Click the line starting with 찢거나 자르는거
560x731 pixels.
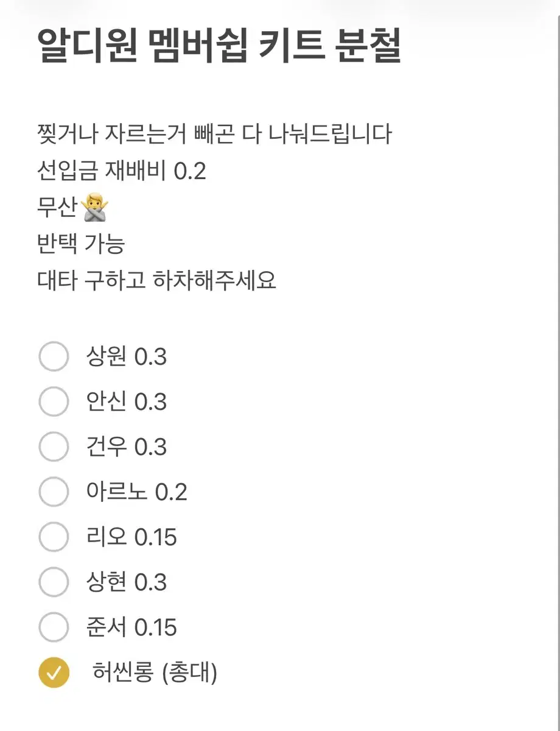pos(214,135)
